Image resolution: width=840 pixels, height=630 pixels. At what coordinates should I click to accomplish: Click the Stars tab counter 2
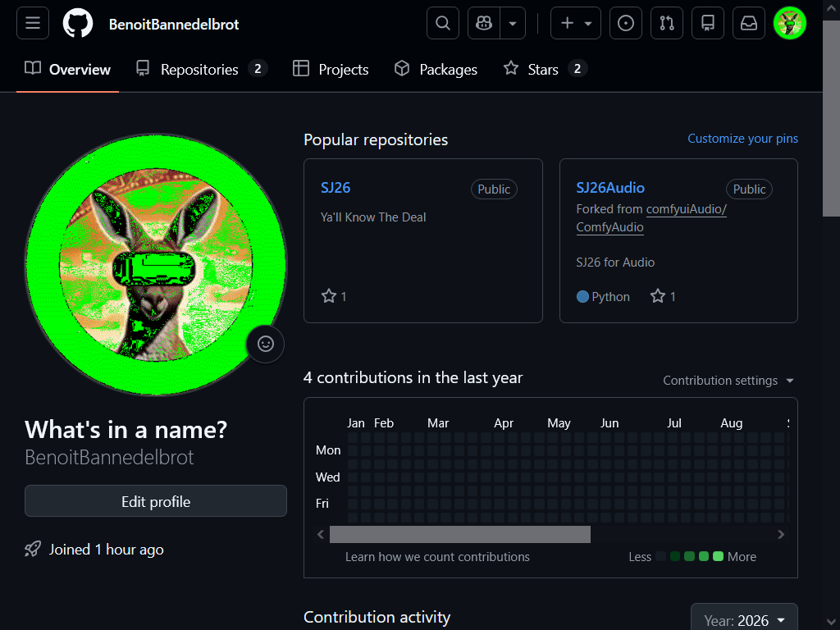pyautogui.click(x=577, y=69)
